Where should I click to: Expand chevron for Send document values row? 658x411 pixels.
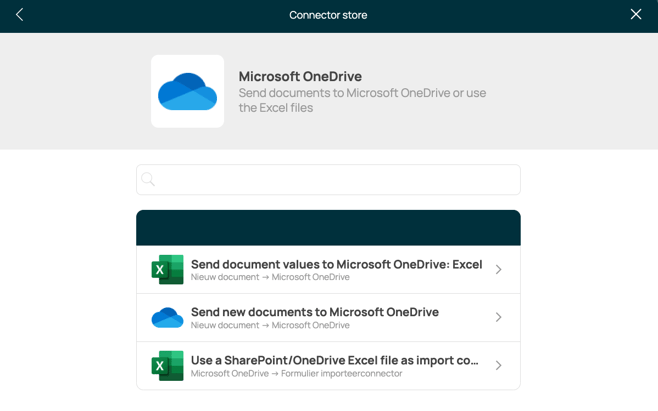click(x=498, y=270)
